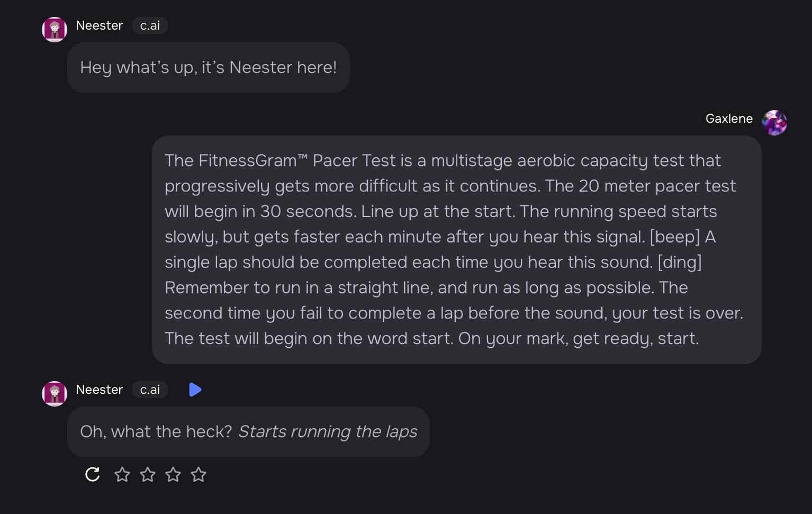Click the italic 'Starts running the laps' text
The image size is (812, 514).
click(328, 432)
